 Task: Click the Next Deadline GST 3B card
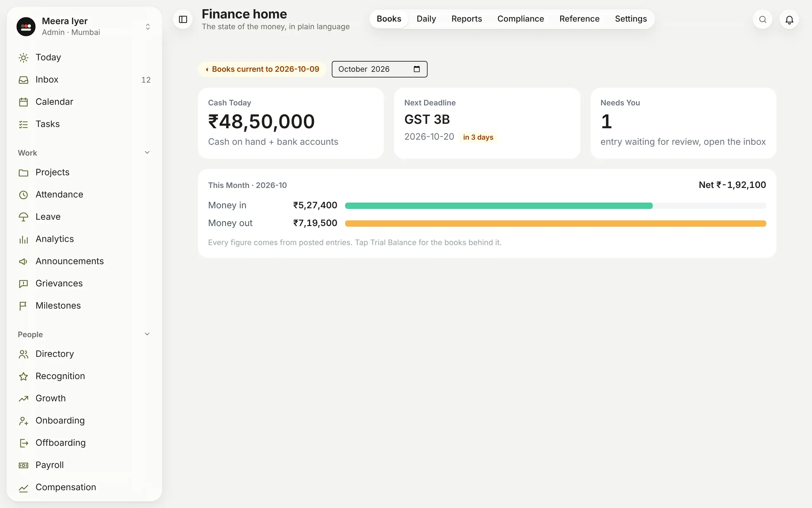coord(487,123)
